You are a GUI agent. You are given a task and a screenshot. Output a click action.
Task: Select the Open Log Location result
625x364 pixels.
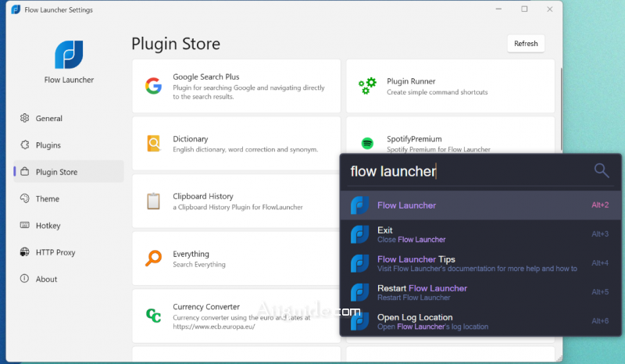click(480, 321)
